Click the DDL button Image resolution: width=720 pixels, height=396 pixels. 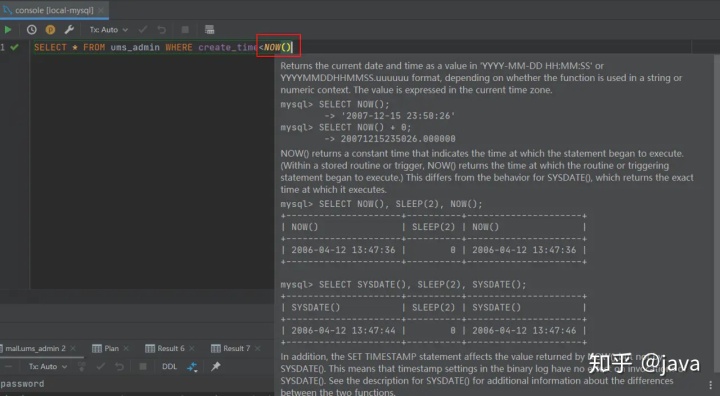point(169,366)
